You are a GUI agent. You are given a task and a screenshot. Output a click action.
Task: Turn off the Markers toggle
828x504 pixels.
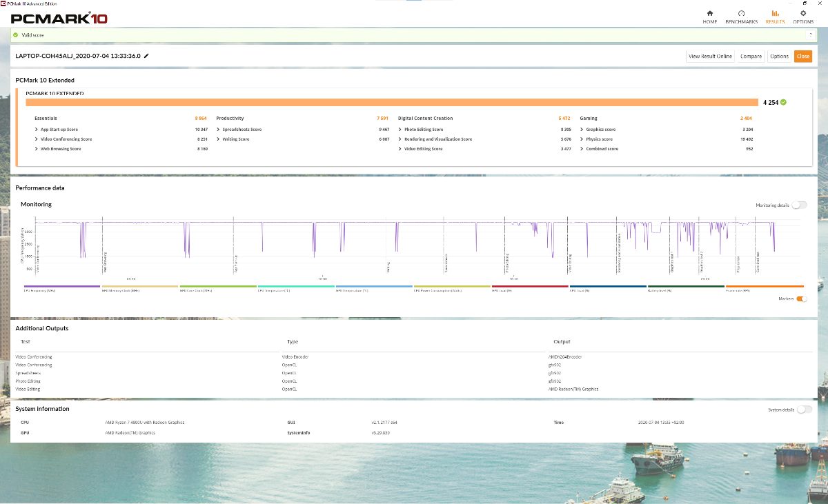802,299
